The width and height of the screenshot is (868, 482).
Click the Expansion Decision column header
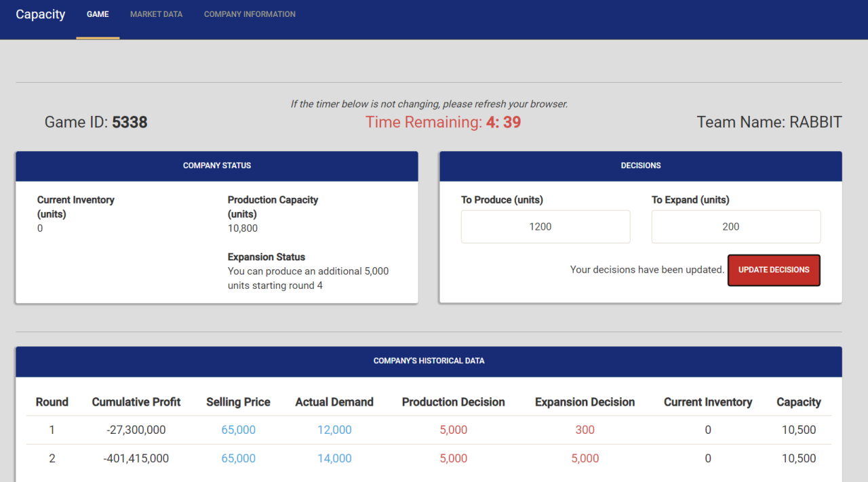(585, 402)
